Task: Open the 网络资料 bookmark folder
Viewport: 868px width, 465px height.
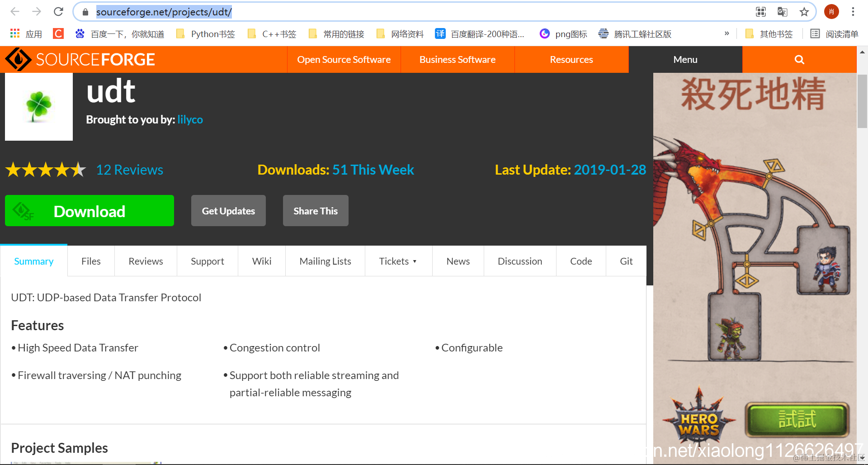Action: point(400,34)
